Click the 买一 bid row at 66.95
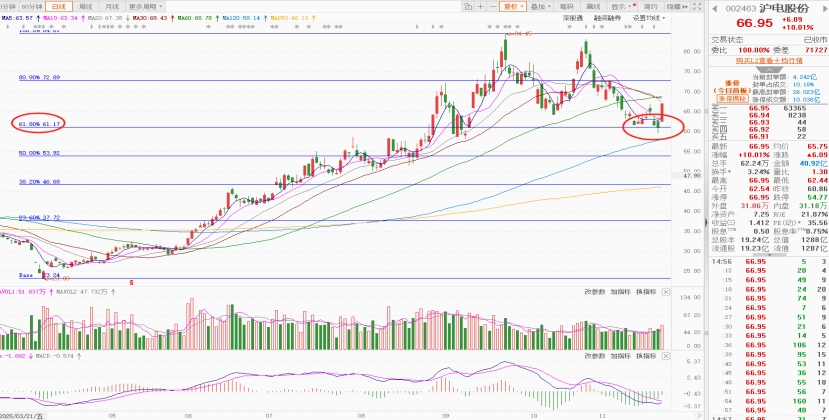 (769, 108)
